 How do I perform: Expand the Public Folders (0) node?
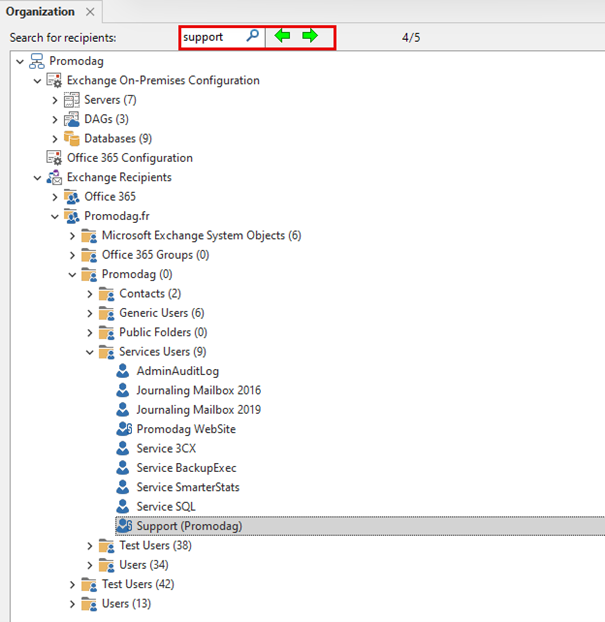coord(90,333)
